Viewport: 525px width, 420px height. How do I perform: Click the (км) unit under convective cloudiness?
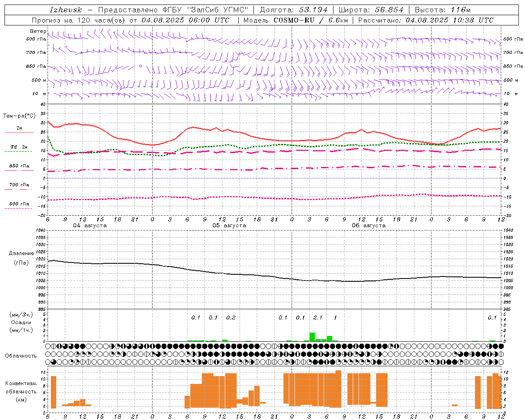[21, 399]
